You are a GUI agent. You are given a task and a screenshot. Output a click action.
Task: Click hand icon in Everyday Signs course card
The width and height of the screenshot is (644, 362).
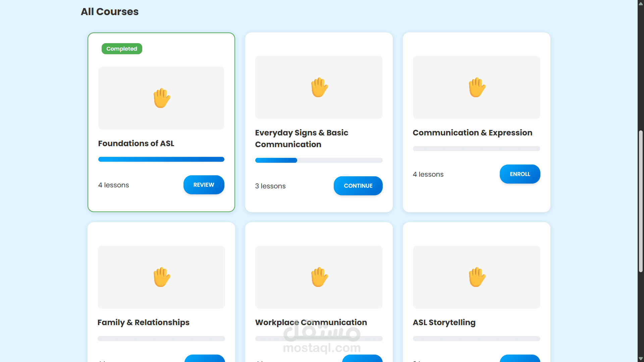click(319, 87)
